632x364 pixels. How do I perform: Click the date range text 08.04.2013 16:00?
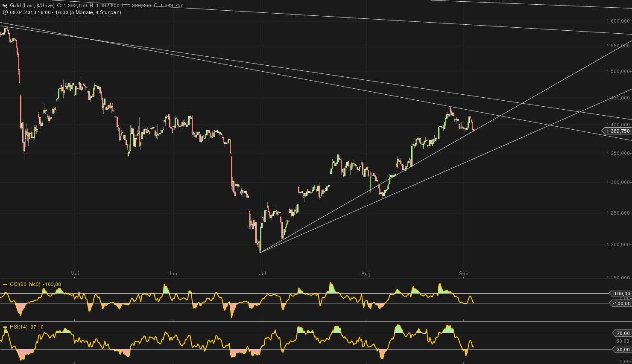28,12
